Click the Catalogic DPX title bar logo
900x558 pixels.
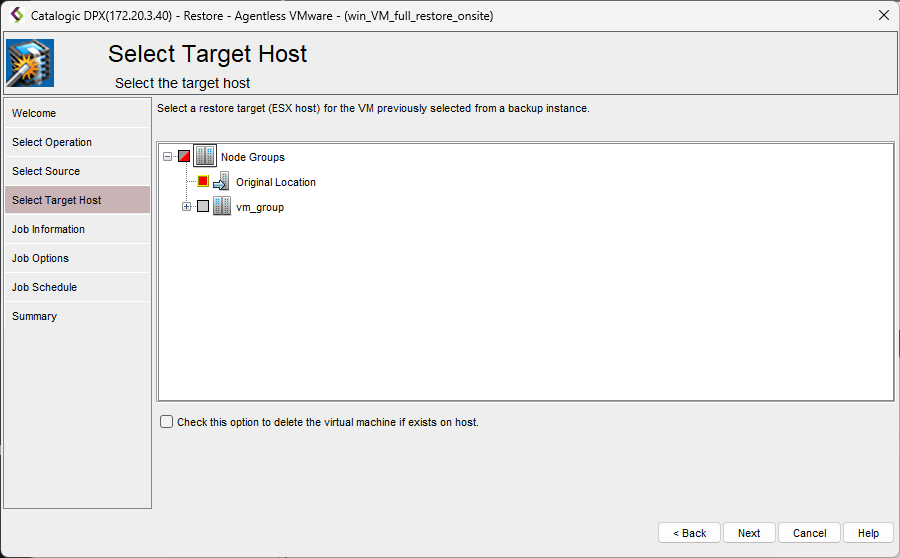[x=16, y=15]
